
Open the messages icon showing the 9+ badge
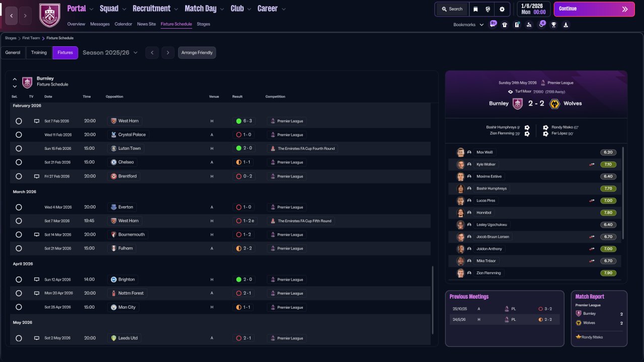[493, 24]
